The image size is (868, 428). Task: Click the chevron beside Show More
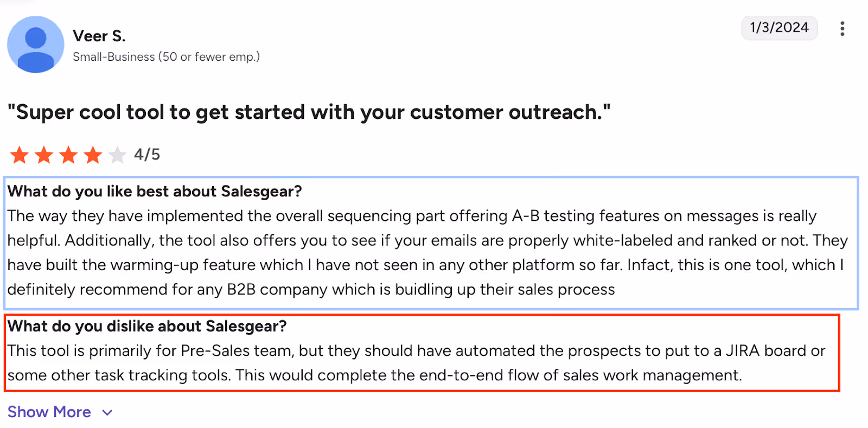pos(106,412)
